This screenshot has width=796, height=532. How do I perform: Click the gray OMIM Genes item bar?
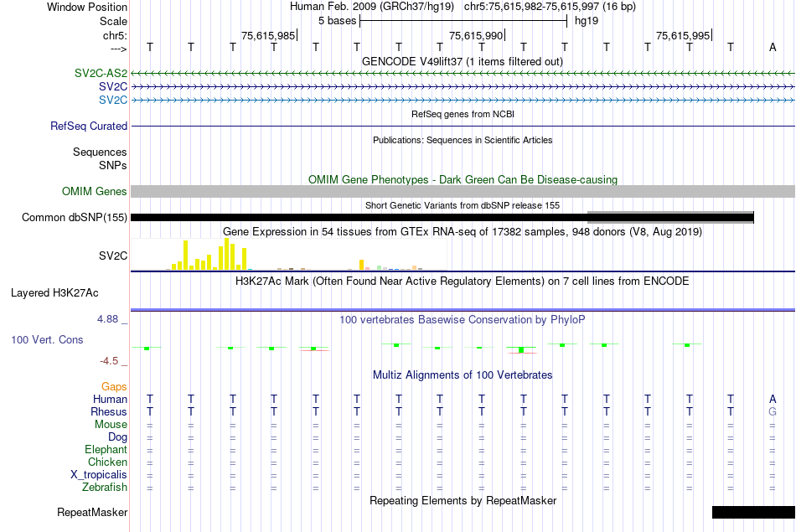click(x=463, y=191)
